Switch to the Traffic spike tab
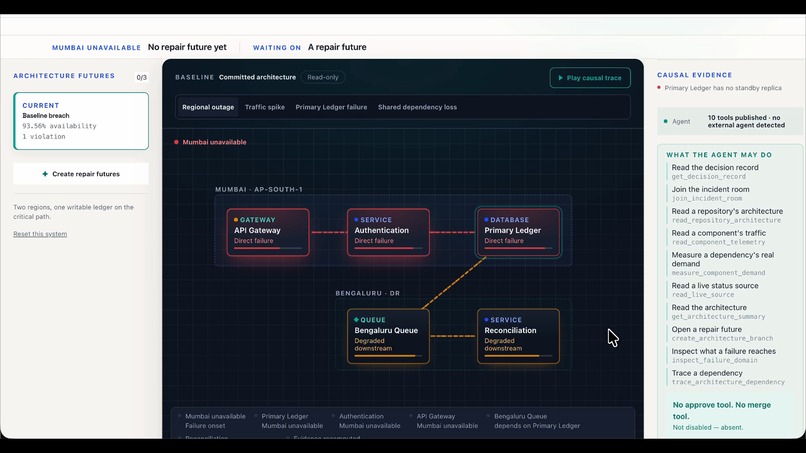806x453 pixels. (265, 107)
